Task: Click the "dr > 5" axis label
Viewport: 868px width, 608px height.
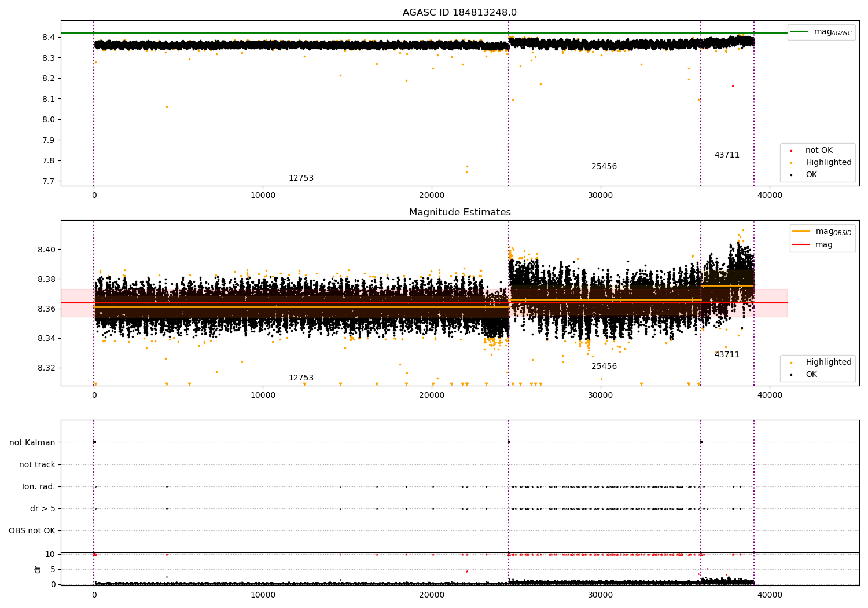Action: tap(43, 508)
